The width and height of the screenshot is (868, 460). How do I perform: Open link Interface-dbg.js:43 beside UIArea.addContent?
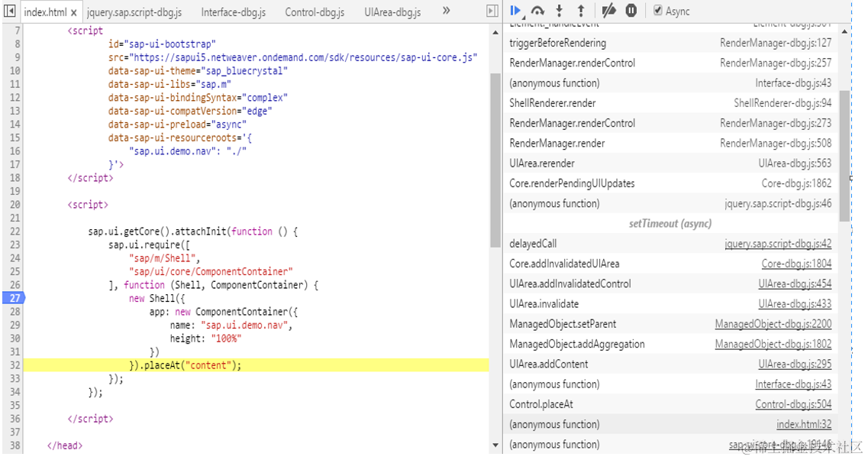[793, 384]
